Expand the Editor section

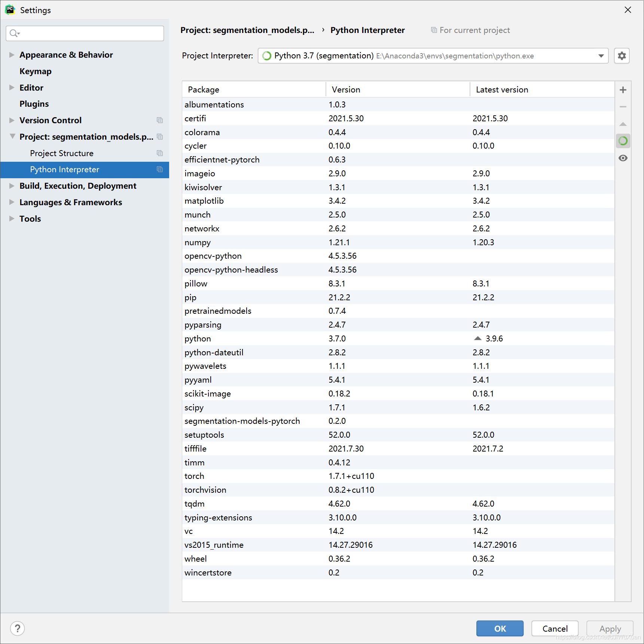pyautogui.click(x=12, y=87)
